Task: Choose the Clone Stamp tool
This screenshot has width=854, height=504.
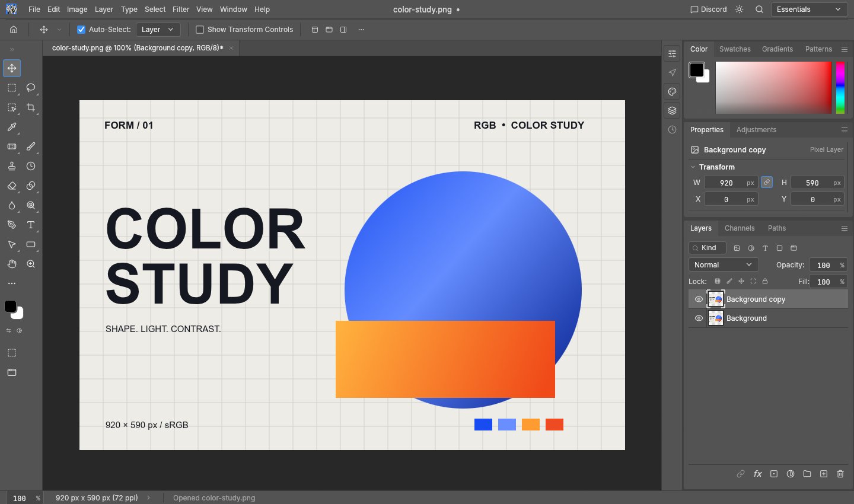Action: [12, 166]
